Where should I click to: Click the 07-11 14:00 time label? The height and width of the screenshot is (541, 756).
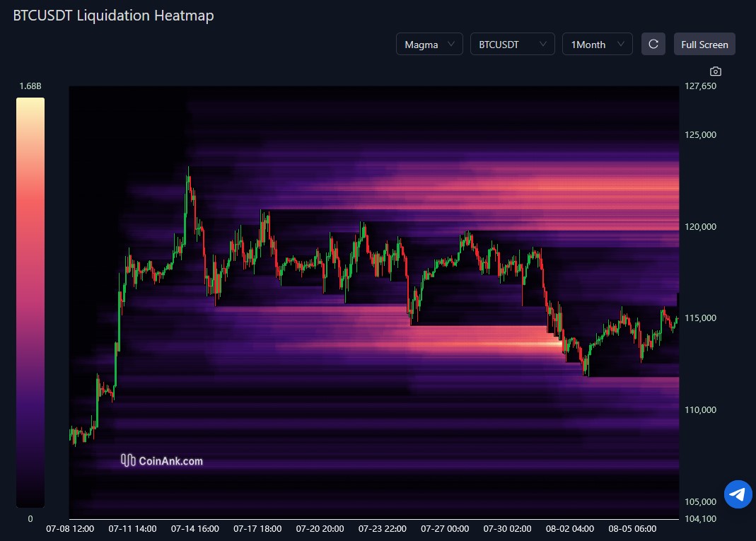coord(132,529)
